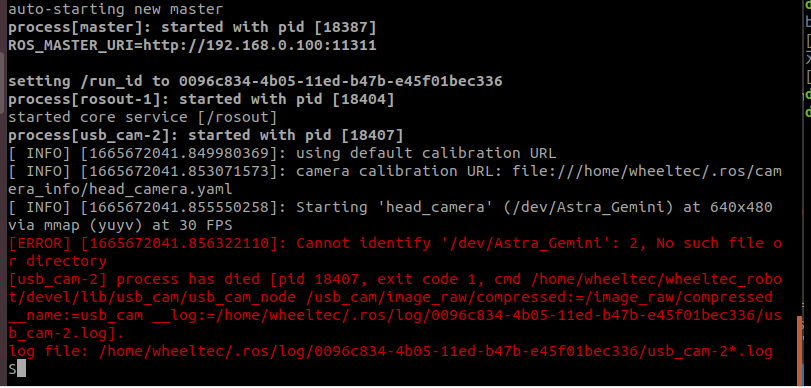811x388 pixels.
Task: Click the run_id value 0096c834-4b05-11ed-b47b-e45f01bec336
Action: point(340,81)
